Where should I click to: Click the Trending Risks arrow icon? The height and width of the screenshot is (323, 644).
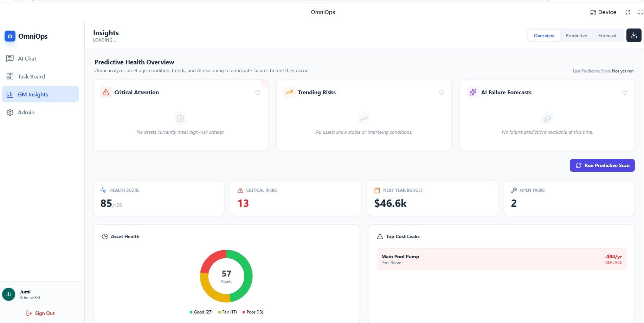pyautogui.click(x=289, y=92)
